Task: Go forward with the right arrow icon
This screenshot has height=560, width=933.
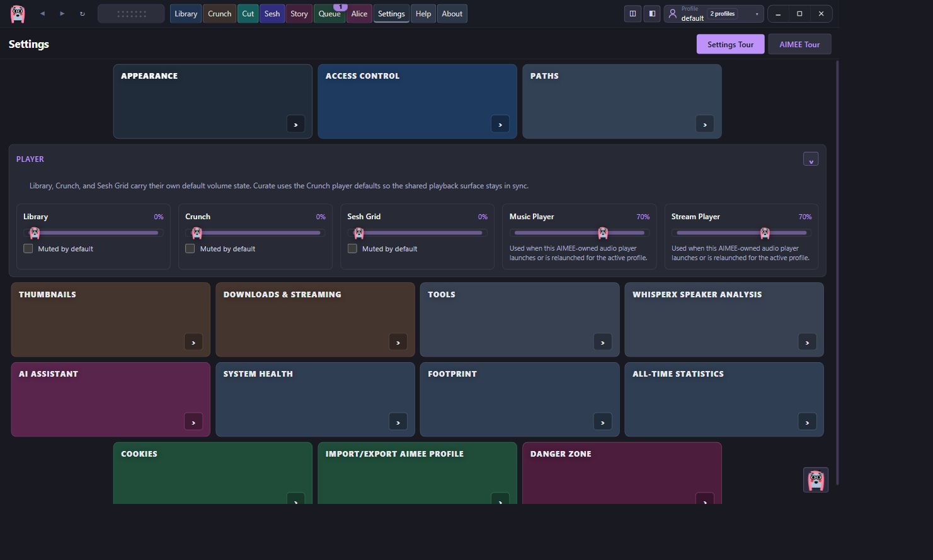Action: tap(62, 14)
